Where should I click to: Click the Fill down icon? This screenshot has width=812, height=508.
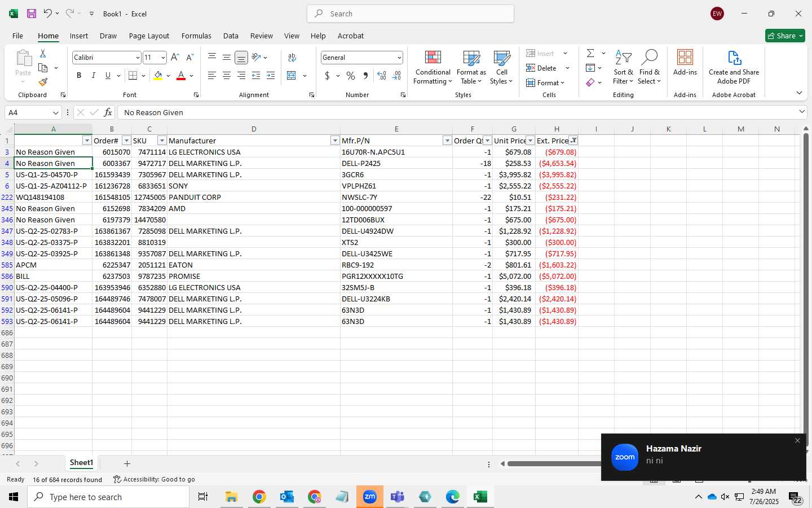click(x=590, y=68)
